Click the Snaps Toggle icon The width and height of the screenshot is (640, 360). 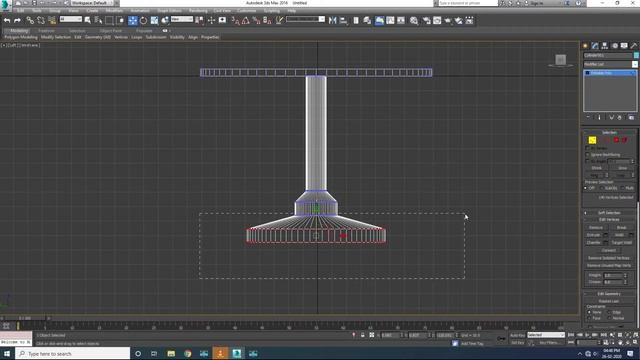pyautogui.click(x=235, y=20)
